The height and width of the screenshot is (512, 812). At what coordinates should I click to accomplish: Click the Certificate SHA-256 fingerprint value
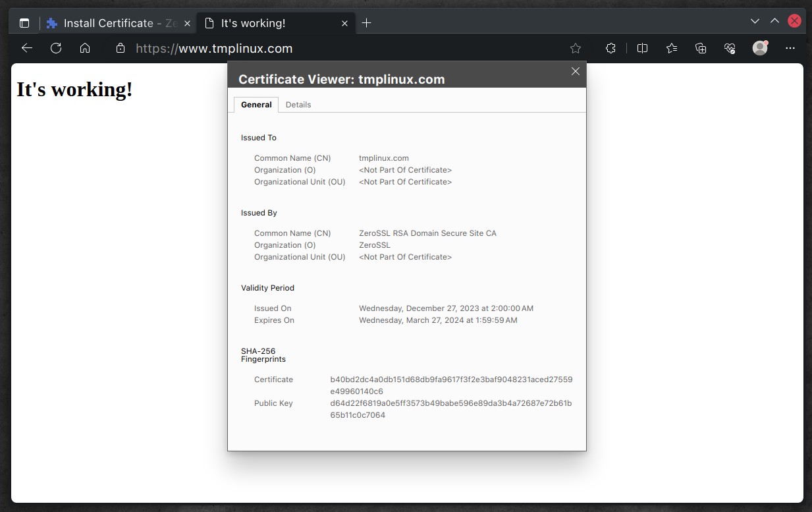point(451,385)
